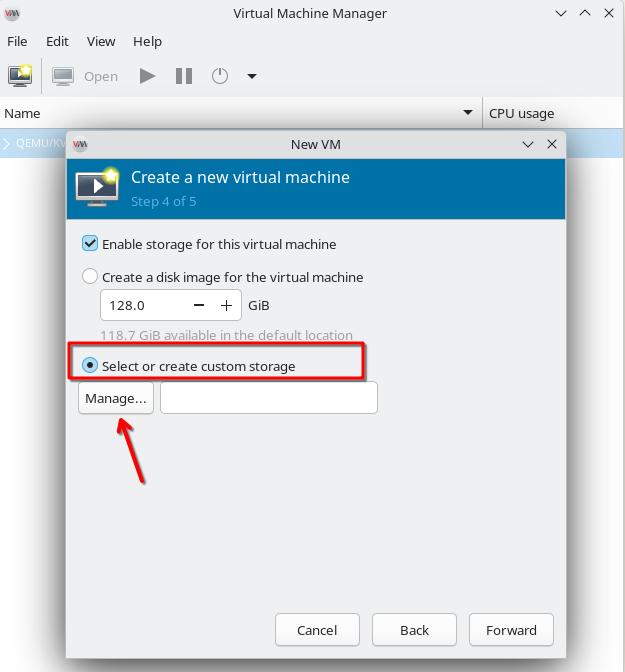The image size is (625, 672).
Task: Click the Run (play) toolbar button
Action: click(x=147, y=76)
